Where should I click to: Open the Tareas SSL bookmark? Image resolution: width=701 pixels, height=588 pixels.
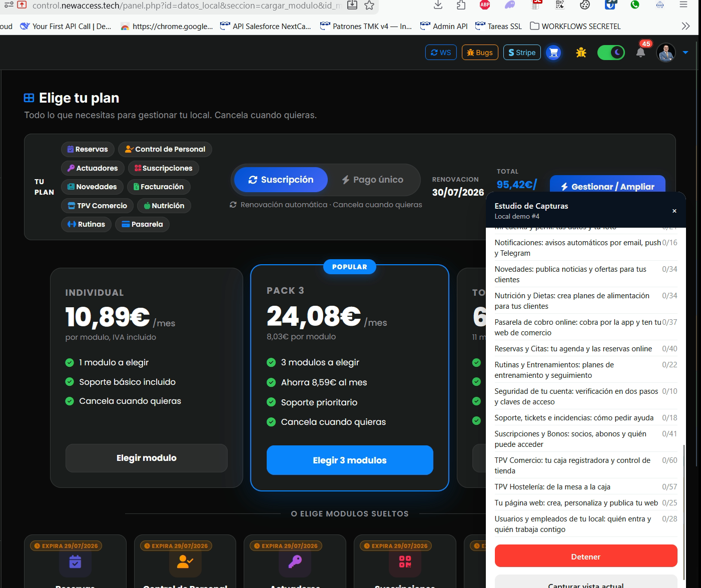pyautogui.click(x=498, y=26)
